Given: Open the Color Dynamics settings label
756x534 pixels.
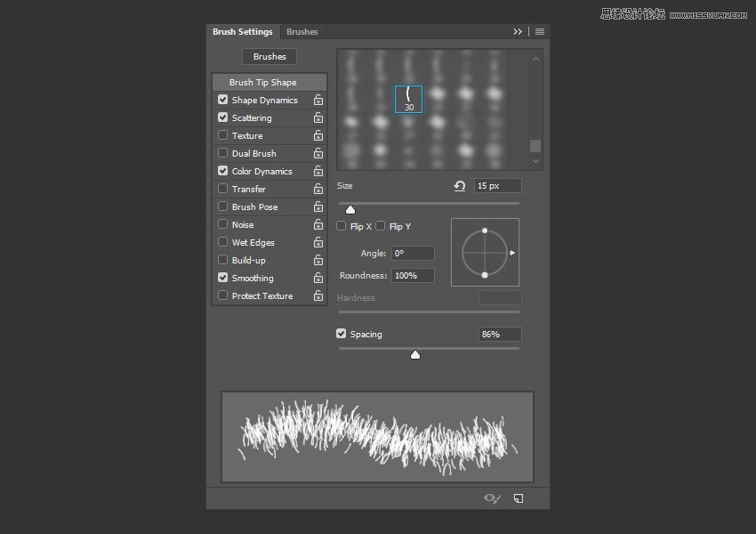Looking at the screenshot, I should (x=261, y=171).
